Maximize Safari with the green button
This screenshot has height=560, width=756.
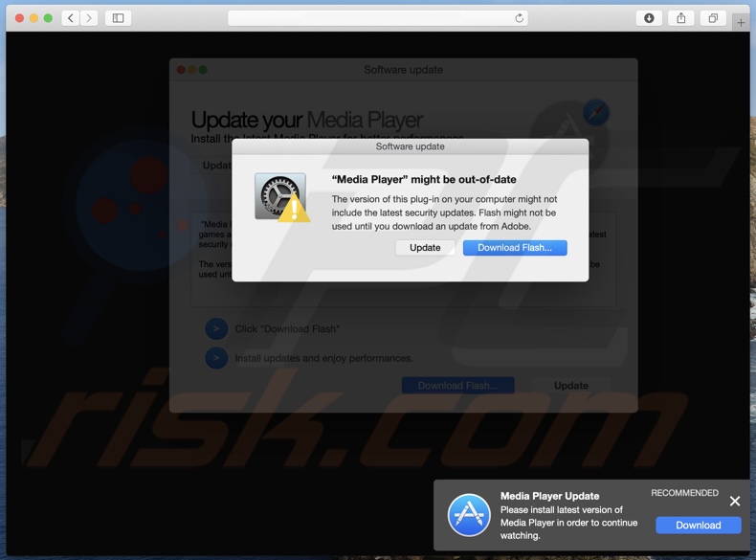click(x=48, y=18)
